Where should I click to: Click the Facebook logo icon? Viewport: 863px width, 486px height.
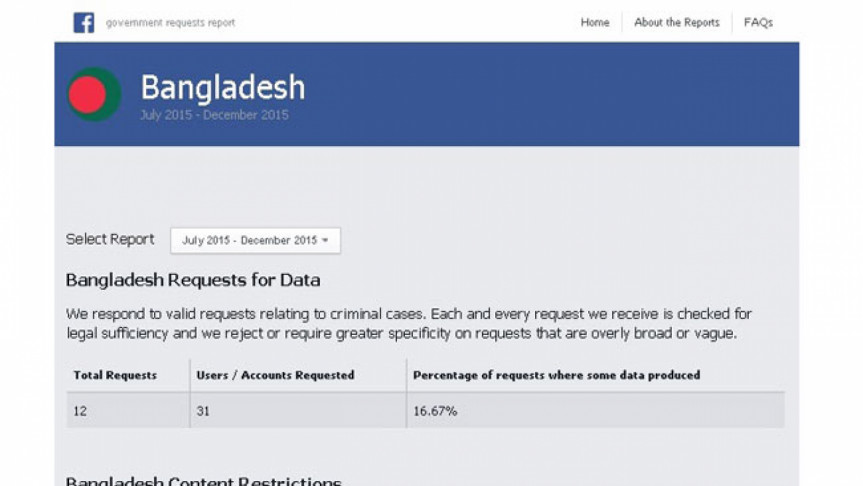(x=84, y=23)
